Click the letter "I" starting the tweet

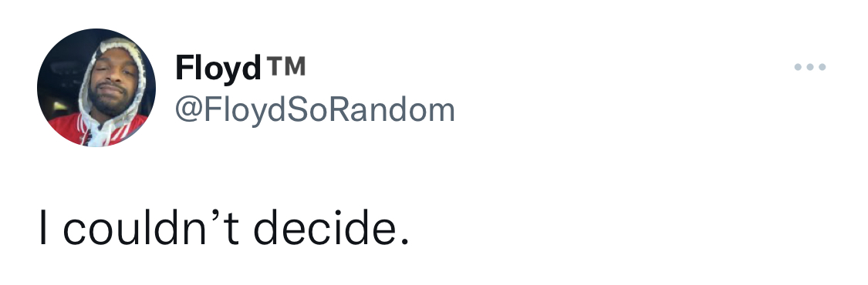click(x=42, y=227)
